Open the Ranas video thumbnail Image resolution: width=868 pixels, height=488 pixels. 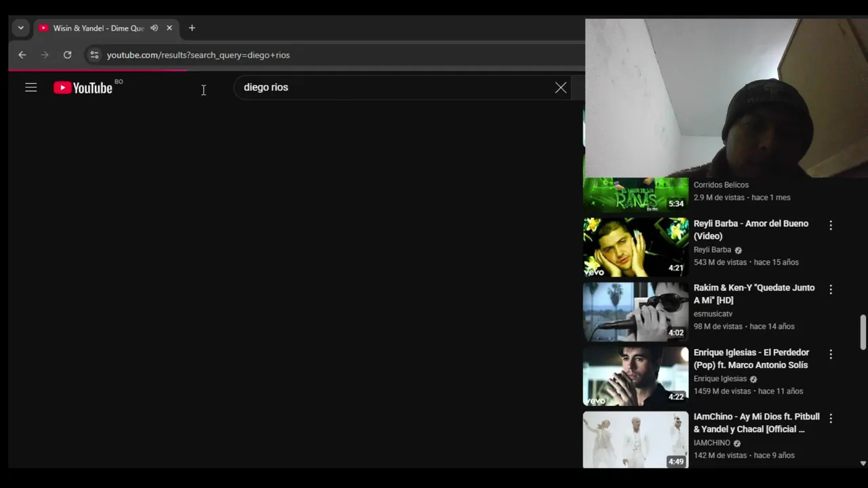tap(635, 195)
